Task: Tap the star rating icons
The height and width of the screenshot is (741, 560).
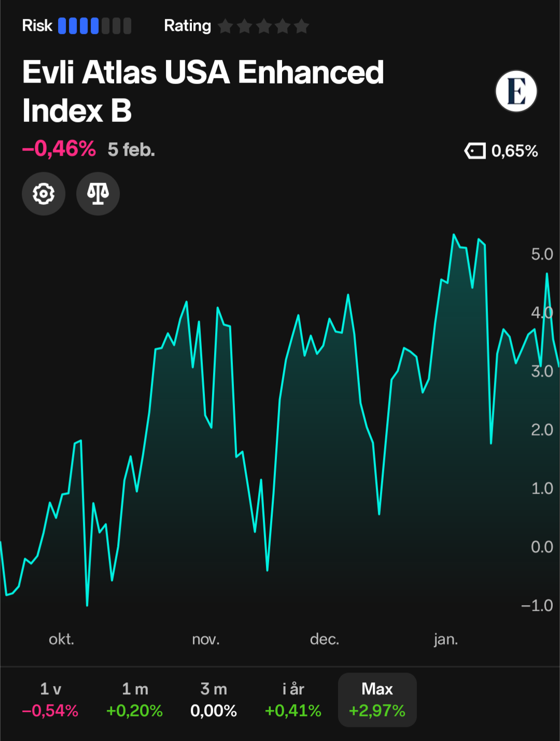Action: pyautogui.click(x=263, y=26)
